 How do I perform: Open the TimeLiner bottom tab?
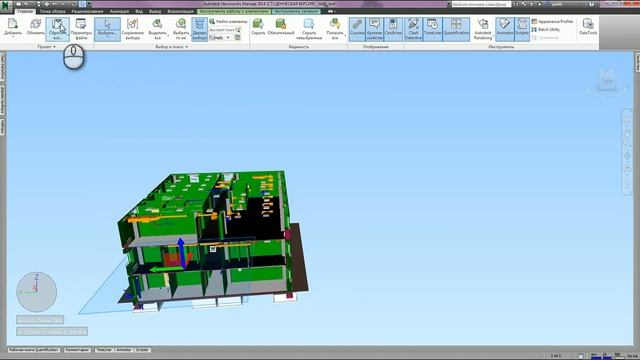coord(104,350)
